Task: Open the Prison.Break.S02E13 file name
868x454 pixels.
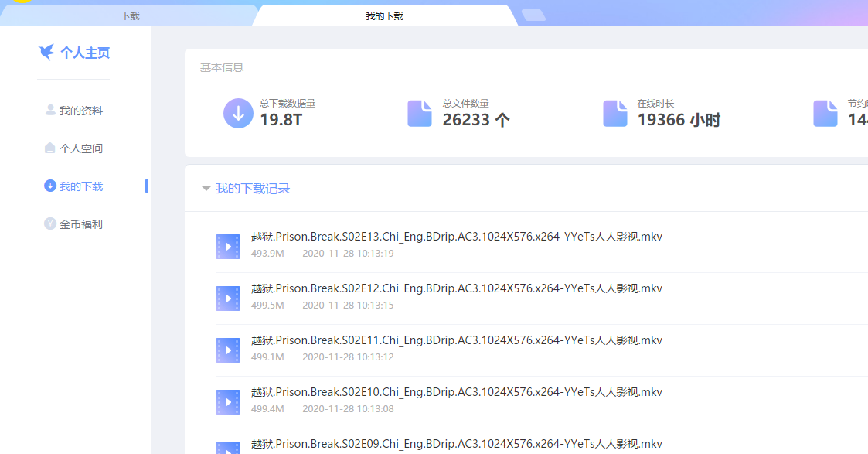Action: (456, 237)
